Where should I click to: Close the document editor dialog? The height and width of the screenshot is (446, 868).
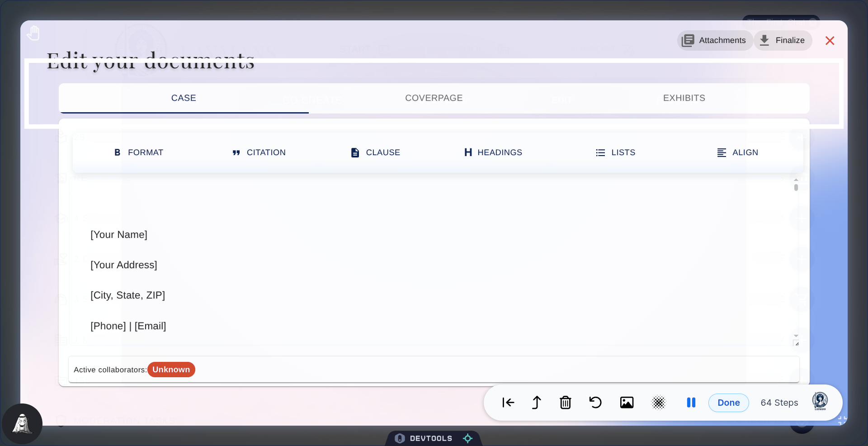[x=830, y=41]
